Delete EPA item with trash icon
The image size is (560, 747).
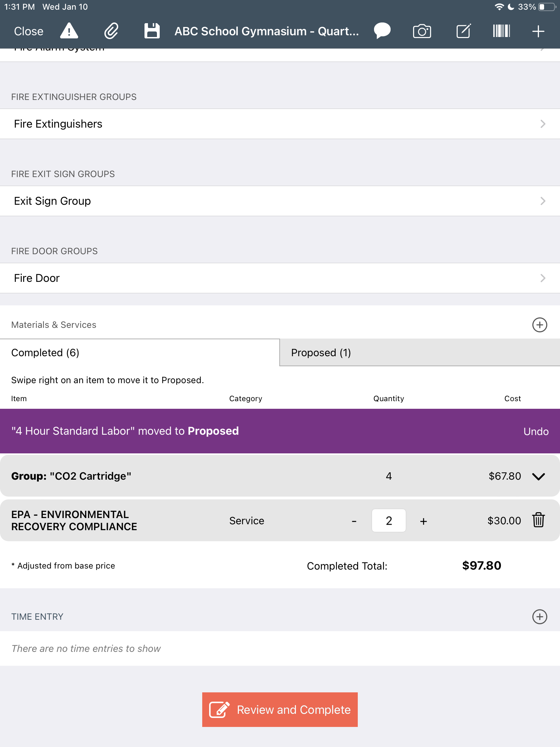point(539,520)
